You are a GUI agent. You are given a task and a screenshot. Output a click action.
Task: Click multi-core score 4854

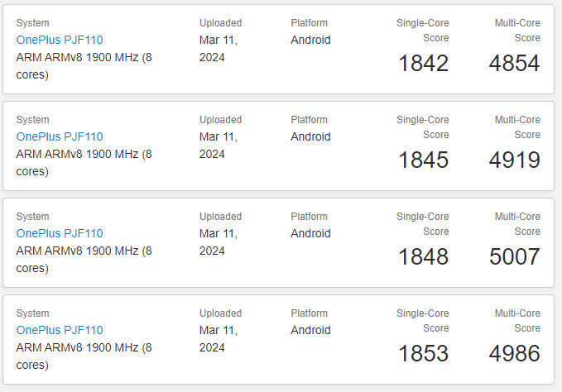coord(514,63)
